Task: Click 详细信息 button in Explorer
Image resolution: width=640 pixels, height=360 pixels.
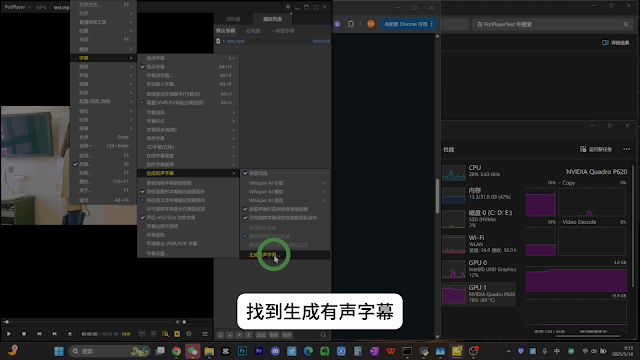Action: coord(616,42)
